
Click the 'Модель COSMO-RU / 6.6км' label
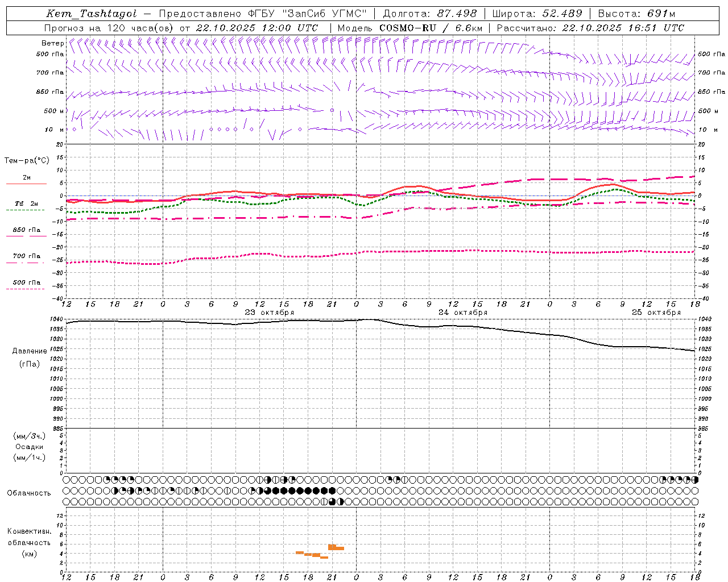click(x=410, y=28)
